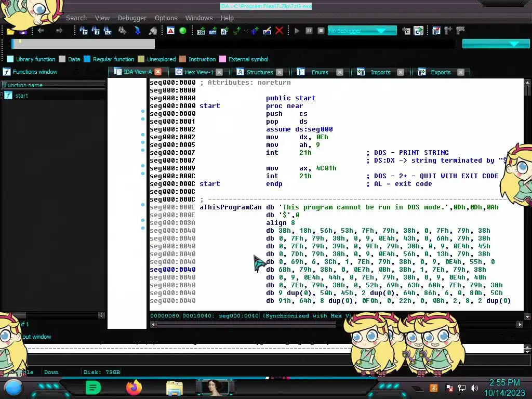Image resolution: width=532 pixels, height=399 pixels.
Task: Click the Unexplored legend color swatch
Action: coord(141,59)
